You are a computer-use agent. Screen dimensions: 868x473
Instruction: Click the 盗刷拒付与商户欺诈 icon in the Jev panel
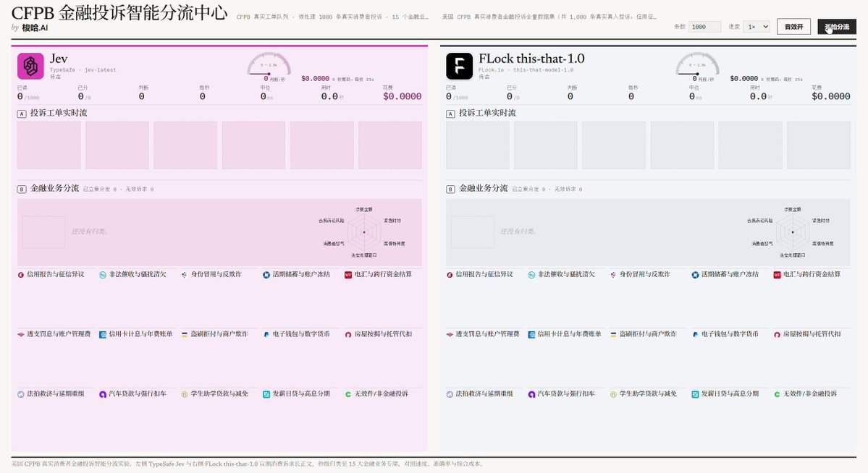[x=185, y=335]
